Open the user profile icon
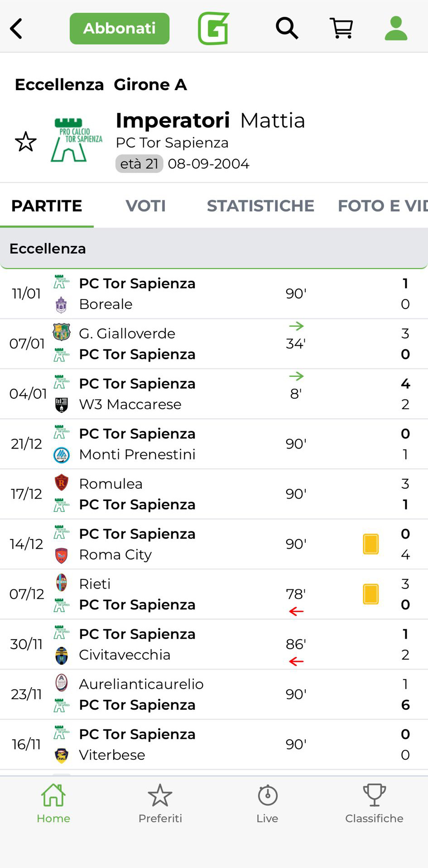 pyautogui.click(x=396, y=29)
